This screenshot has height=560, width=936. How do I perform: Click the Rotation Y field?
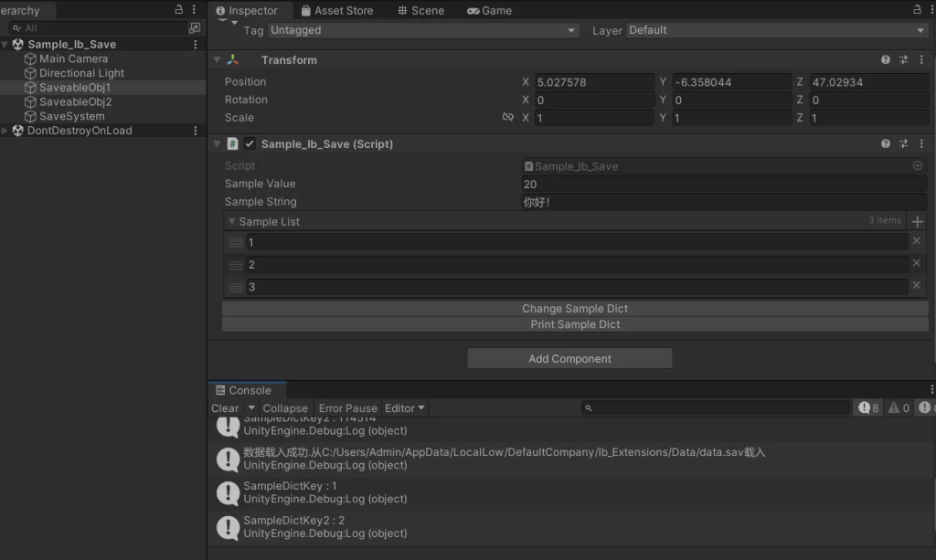pos(732,100)
